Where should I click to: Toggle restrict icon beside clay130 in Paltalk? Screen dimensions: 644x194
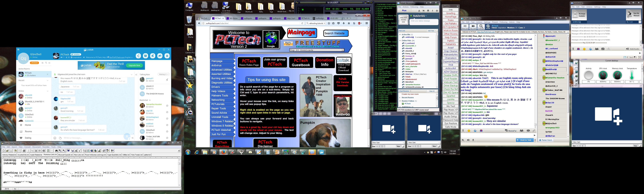[167, 112]
